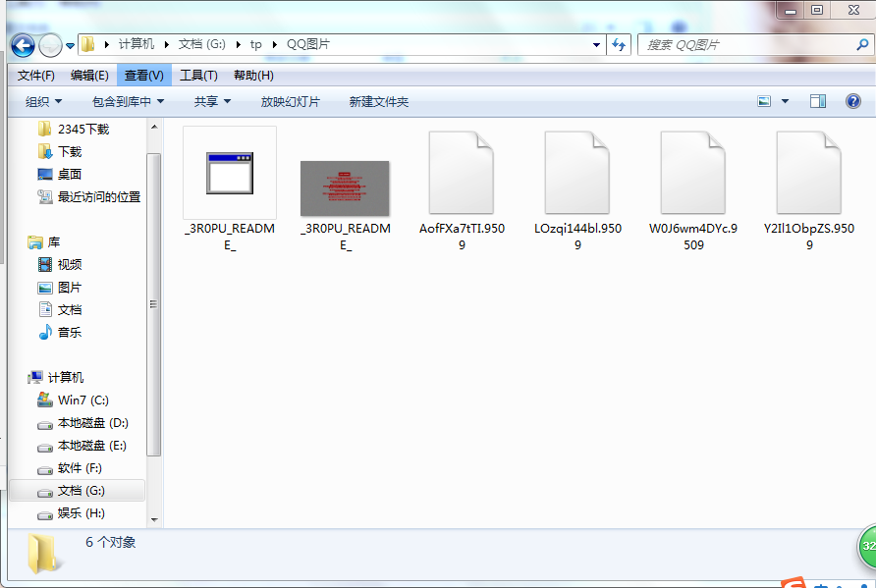
Task: Select the 库 libraries node
Action: point(43,241)
